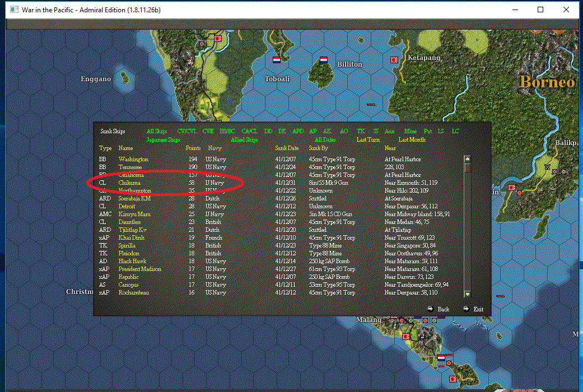Sort by Name column header

click(x=125, y=148)
